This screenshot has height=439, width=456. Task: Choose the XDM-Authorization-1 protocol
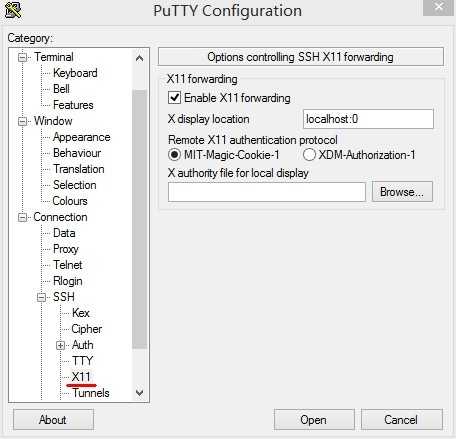tap(309, 155)
